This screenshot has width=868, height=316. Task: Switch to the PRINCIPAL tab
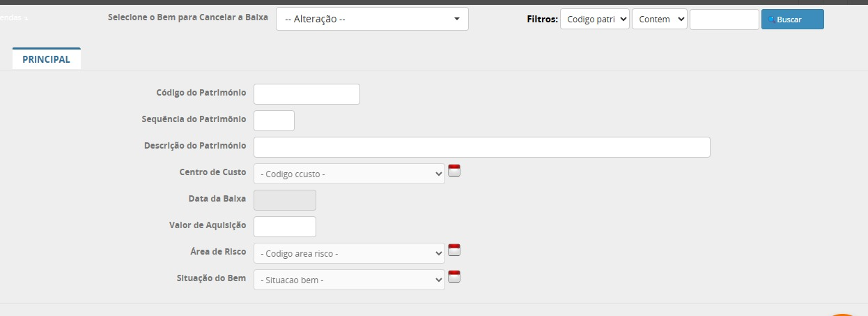[x=47, y=59]
